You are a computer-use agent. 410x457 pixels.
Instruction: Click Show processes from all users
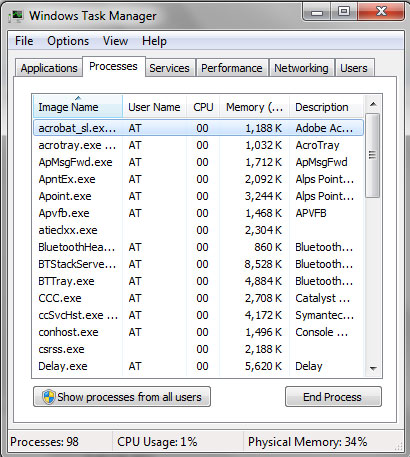point(122,397)
